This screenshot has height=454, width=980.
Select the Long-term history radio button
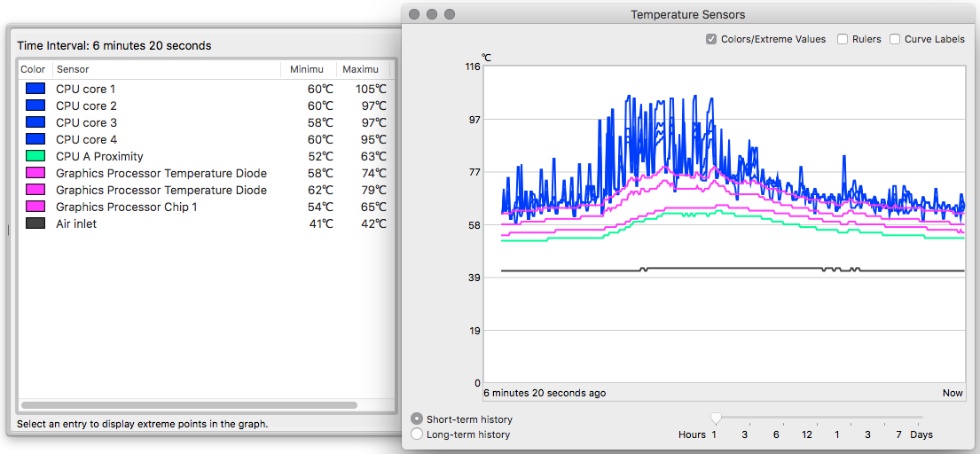click(417, 434)
